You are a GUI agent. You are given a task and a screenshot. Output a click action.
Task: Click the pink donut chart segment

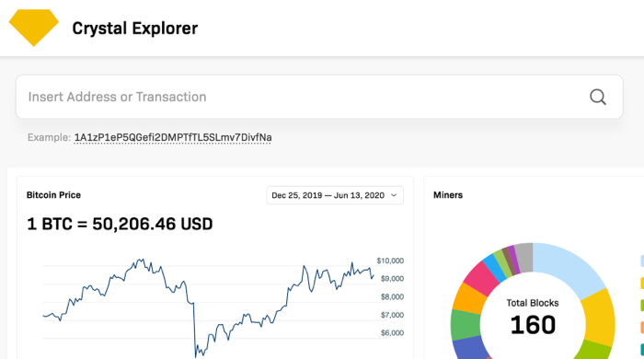[481, 278]
